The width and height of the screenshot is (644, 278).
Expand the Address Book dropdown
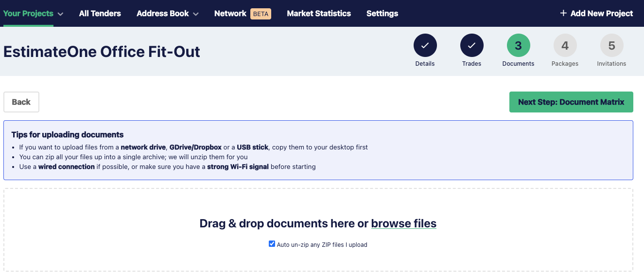pyautogui.click(x=168, y=14)
